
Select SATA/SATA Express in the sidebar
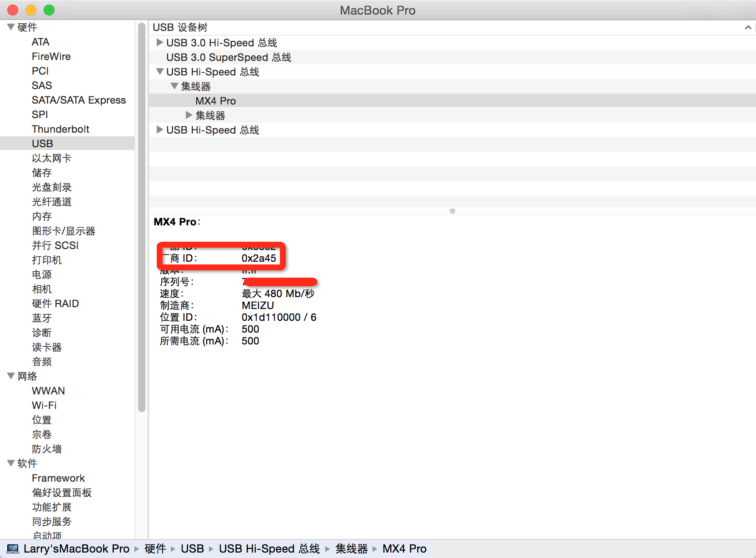(79, 100)
